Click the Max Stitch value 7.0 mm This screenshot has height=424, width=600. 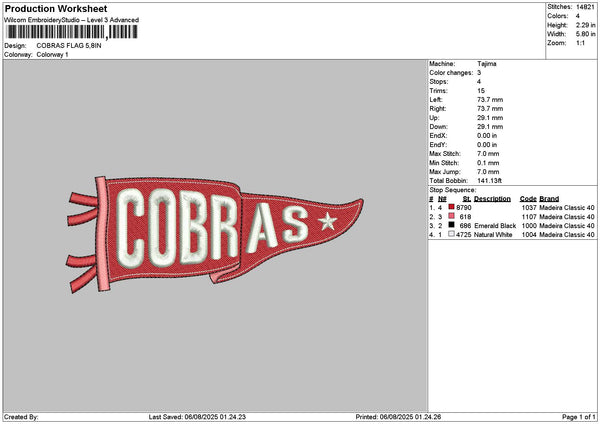click(x=488, y=153)
